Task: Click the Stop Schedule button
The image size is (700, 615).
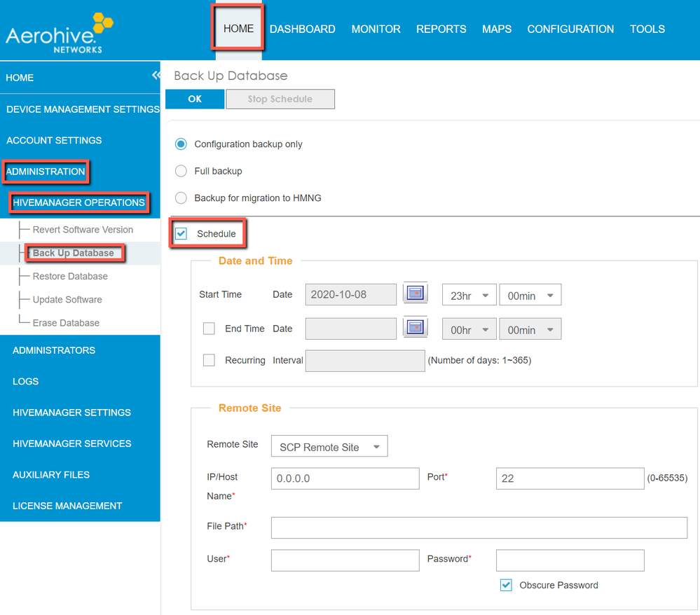Action: coord(280,99)
